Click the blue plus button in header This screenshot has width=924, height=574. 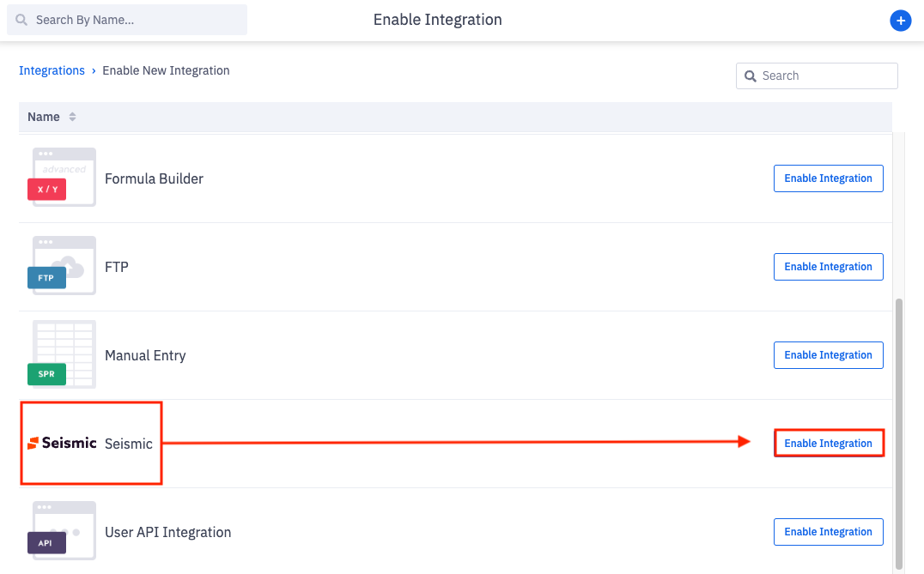click(901, 20)
